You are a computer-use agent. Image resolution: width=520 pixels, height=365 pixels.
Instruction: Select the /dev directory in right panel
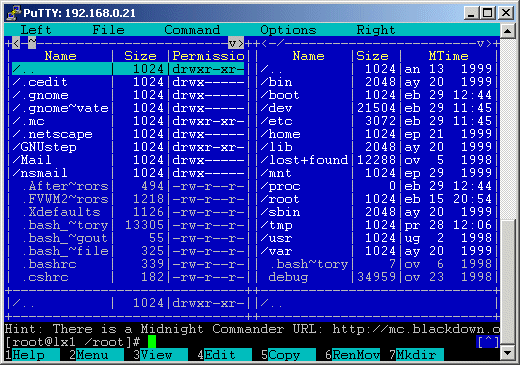(376, 108)
